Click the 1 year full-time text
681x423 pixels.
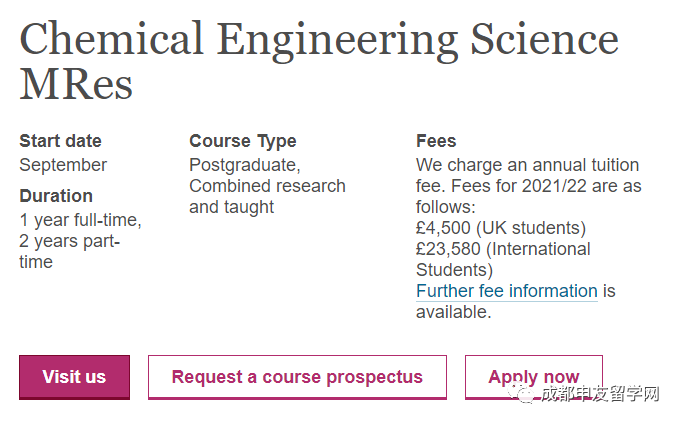(x=80, y=220)
